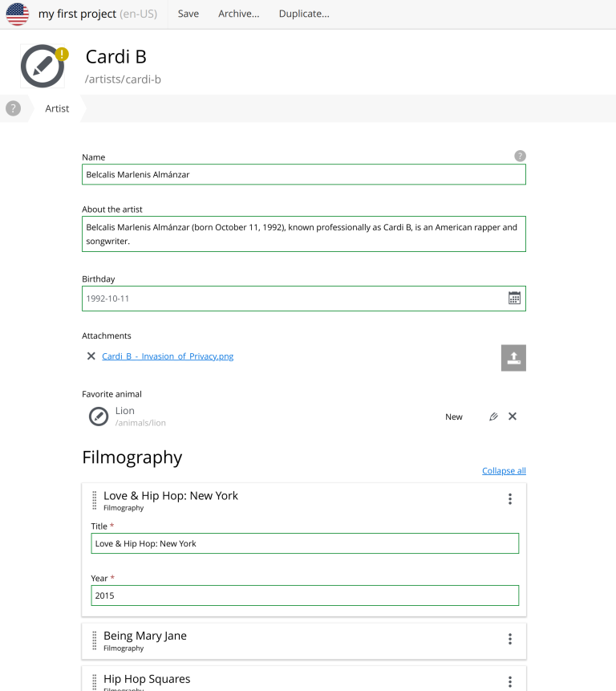Viewport: 616px width, 691px height.
Task: Click the Duplicate... menu option
Action: point(303,14)
